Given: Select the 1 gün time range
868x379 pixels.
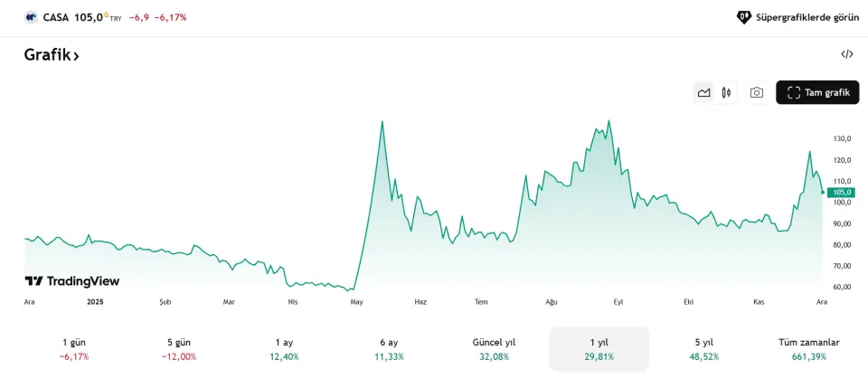Looking at the screenshot, I should (74, 349).
